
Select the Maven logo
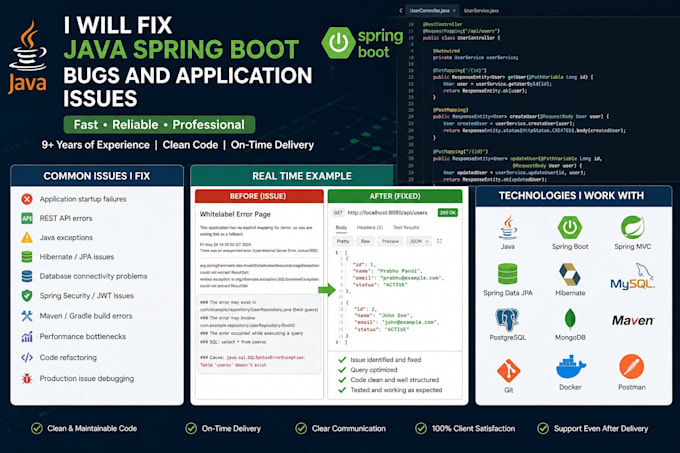click(x=633, y=321)
